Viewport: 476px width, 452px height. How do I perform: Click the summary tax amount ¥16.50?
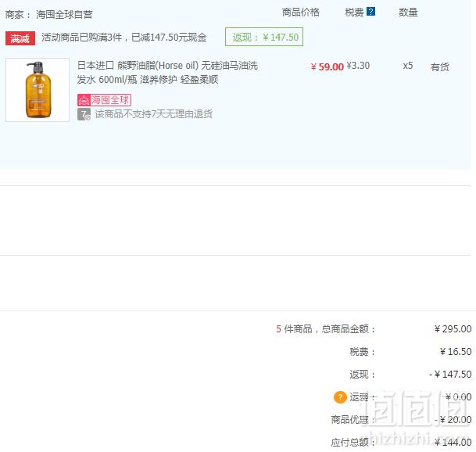(456, 352)
